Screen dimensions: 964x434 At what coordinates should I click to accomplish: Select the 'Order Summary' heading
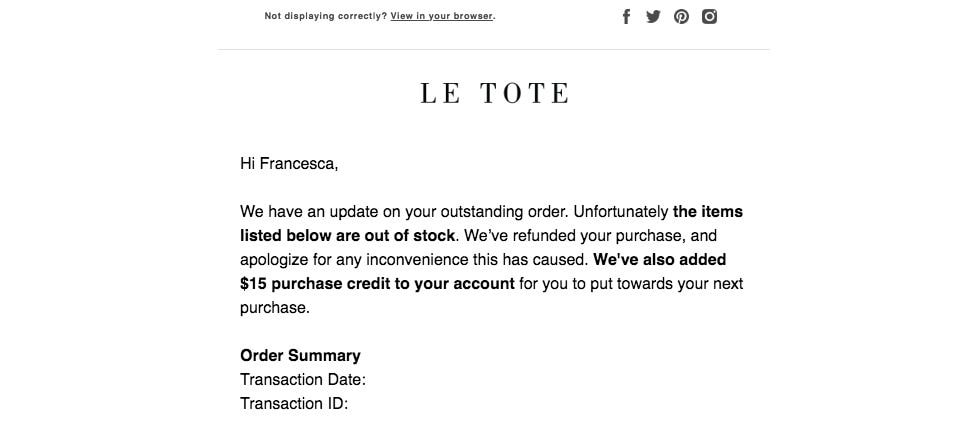coord(300,355)
